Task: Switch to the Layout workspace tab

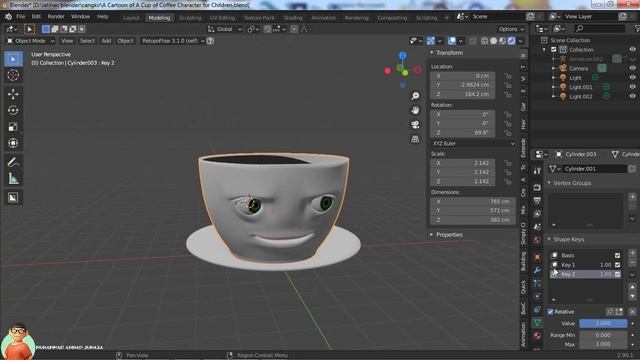Action: click(x=131, y=18)
